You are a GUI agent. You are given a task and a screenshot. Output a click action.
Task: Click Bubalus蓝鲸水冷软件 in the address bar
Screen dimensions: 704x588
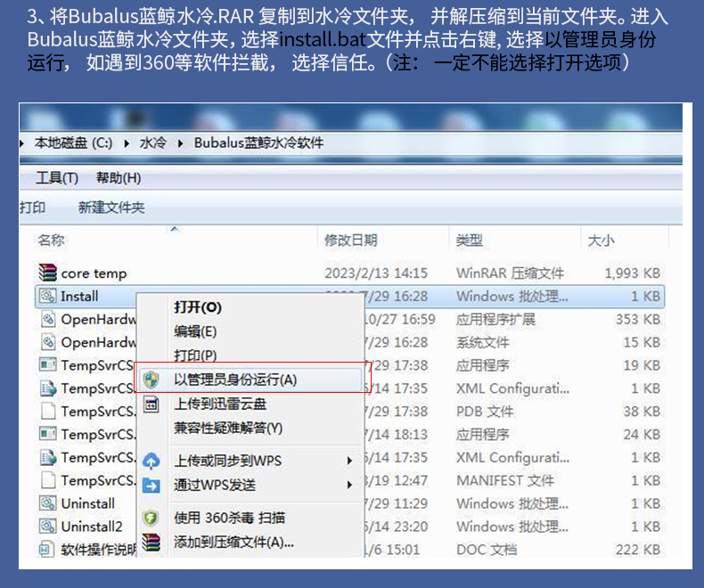pos(258,143)
